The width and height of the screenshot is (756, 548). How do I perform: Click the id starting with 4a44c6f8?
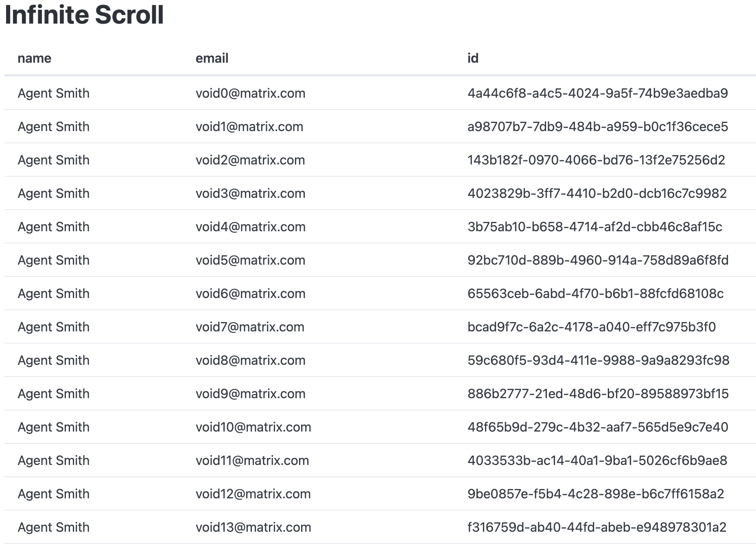(x=598, y=93)
